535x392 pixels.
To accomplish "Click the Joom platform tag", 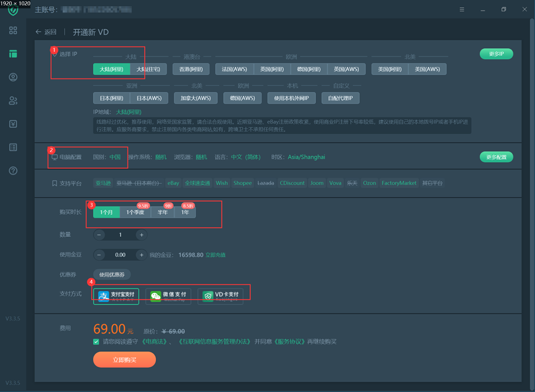I will (317, 183).
